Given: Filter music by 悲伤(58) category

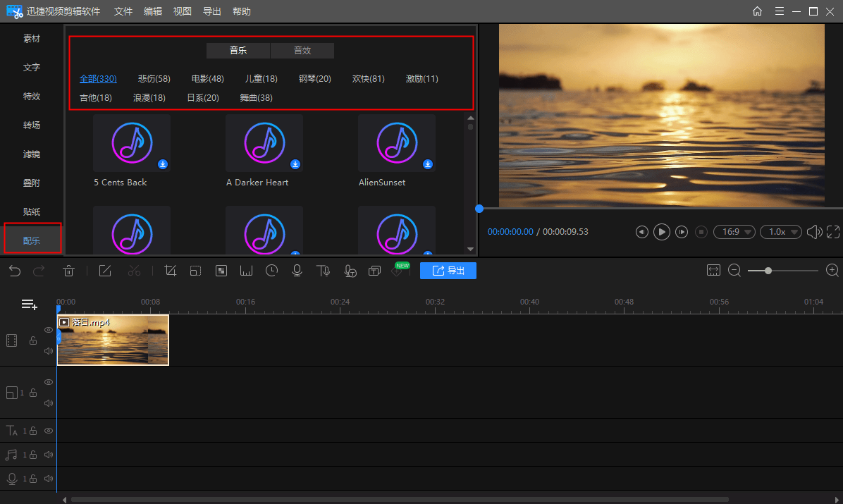Looking at the screenshot, I should click(x=154, y=78).
